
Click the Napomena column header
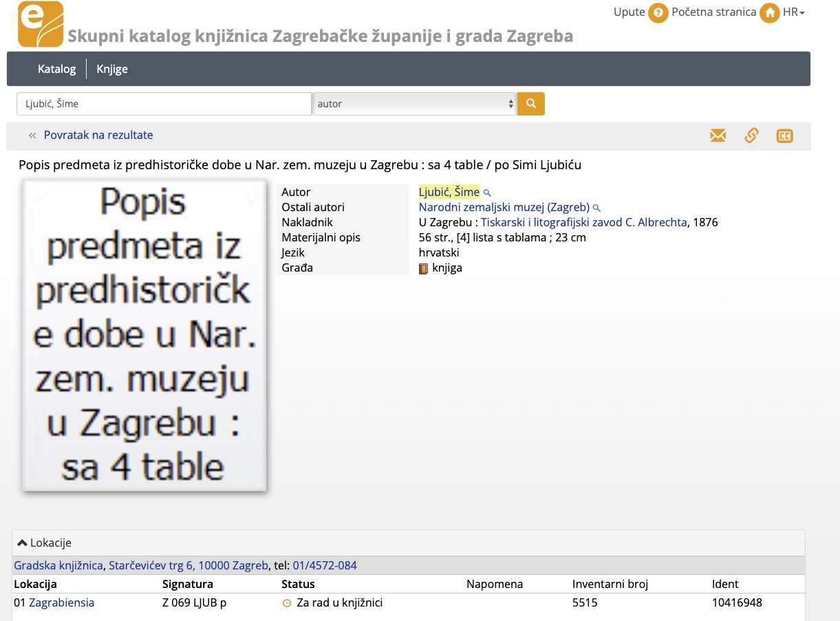495,585
